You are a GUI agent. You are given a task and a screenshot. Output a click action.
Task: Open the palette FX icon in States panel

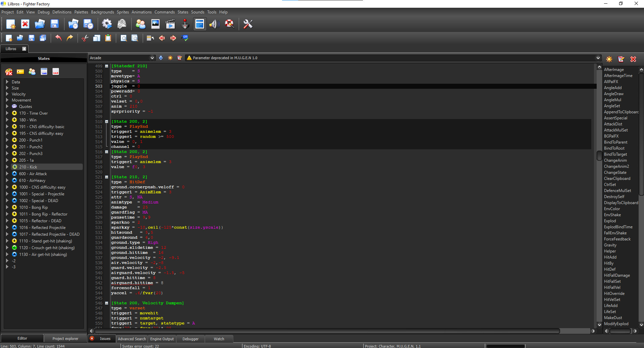(9, 72)
